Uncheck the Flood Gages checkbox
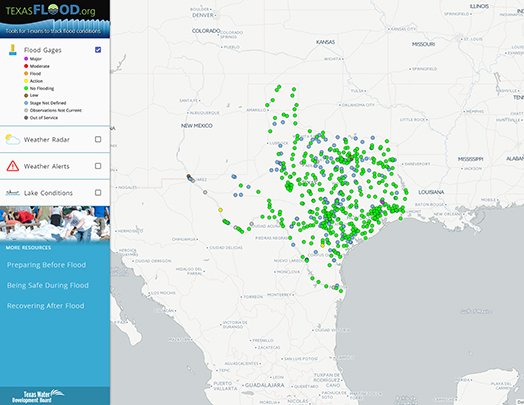The width and height of the screenshot is (524, 405). tap(98, 50)
